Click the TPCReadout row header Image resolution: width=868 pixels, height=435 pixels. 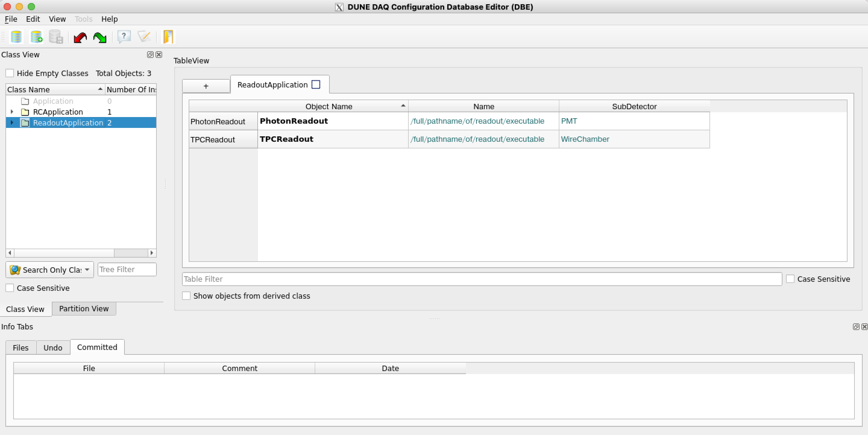223,140
